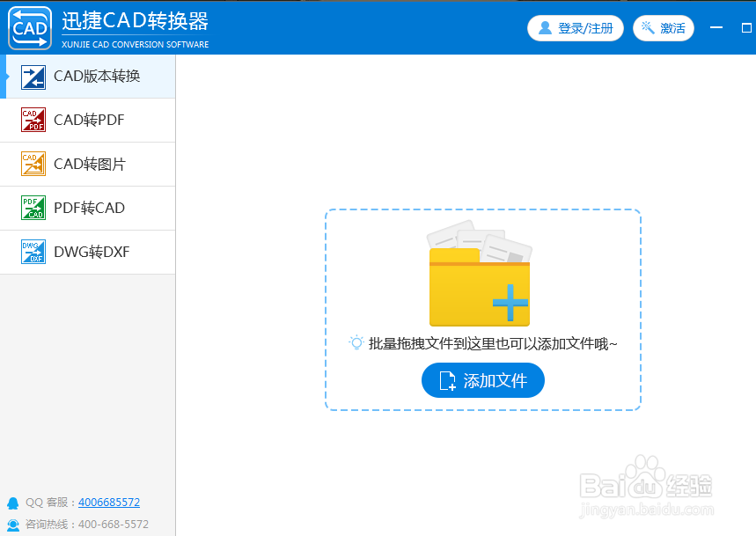Click the magic wand activation icon

648,28
